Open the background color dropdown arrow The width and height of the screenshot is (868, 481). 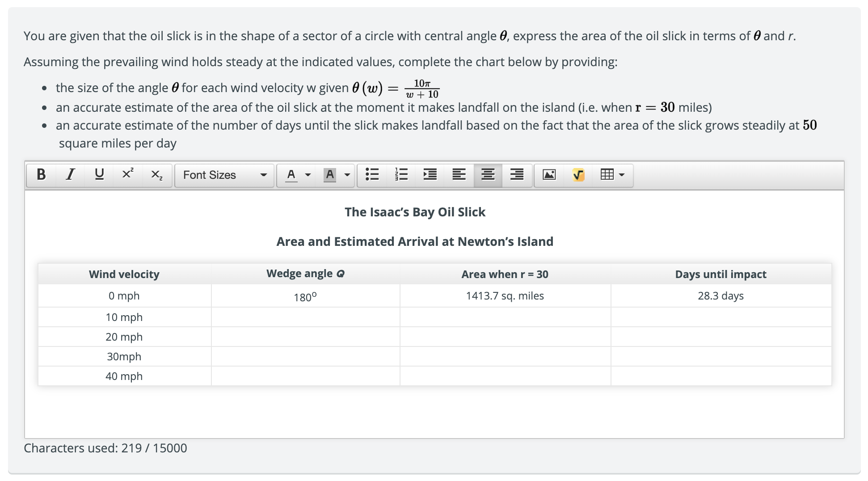(346, 175)
